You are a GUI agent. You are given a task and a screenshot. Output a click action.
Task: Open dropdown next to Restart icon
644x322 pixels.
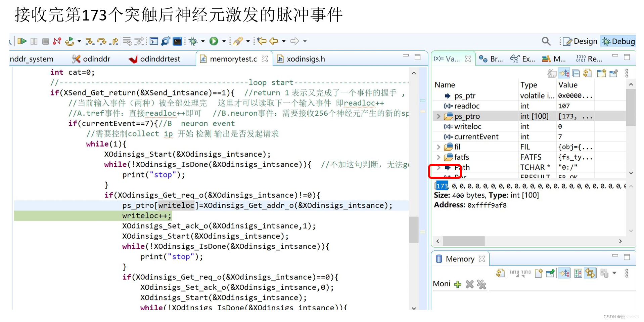[79, 41]
